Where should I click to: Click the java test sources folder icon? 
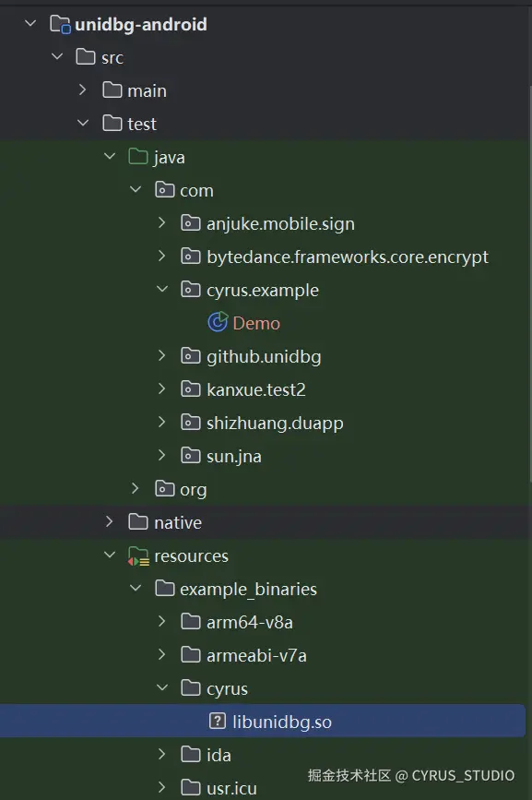(138, 157)
